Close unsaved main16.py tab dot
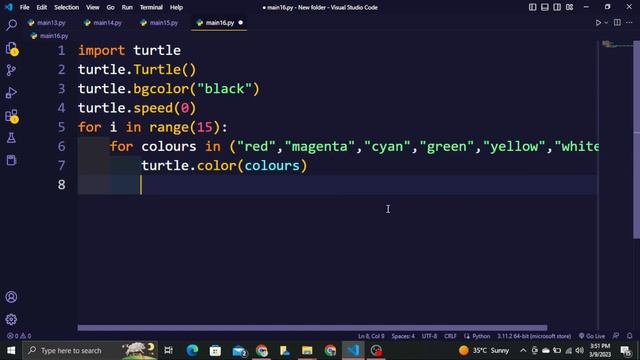The image size is (640, 360). click(x=240, y=23)
